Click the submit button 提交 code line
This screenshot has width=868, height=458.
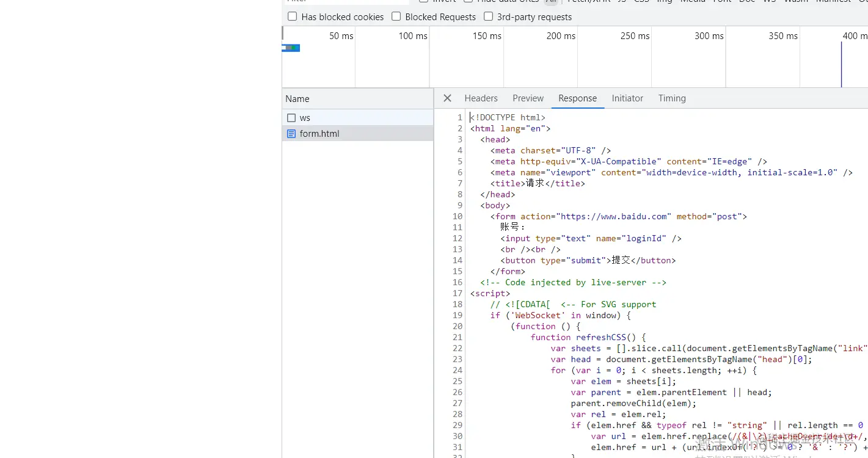pyautogui.click(x=588, y=260)
